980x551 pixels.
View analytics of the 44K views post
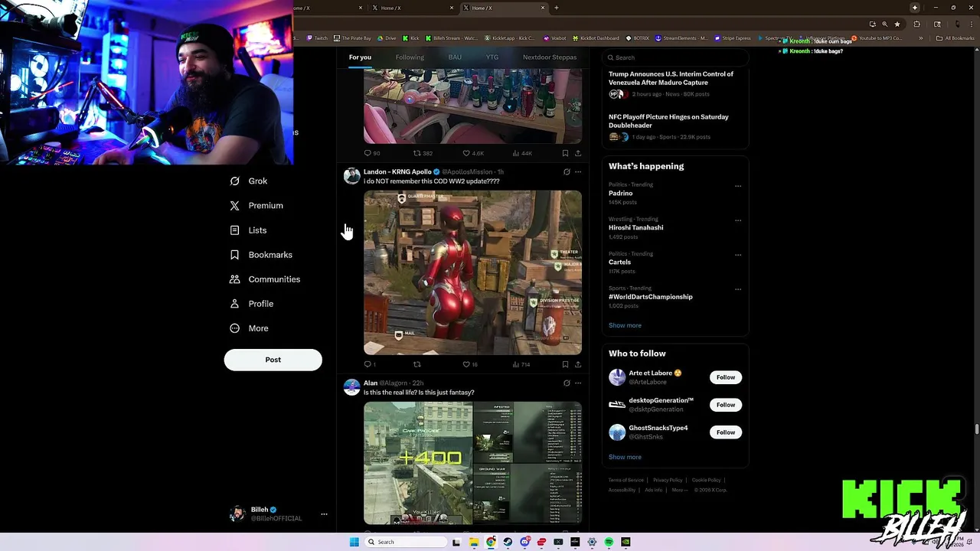click(522, 153)
